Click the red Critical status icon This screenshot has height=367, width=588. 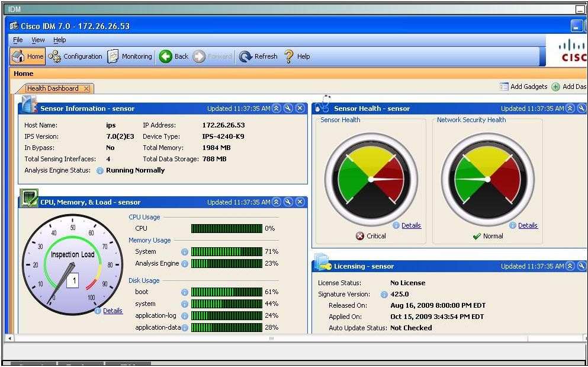click(360, 236)
